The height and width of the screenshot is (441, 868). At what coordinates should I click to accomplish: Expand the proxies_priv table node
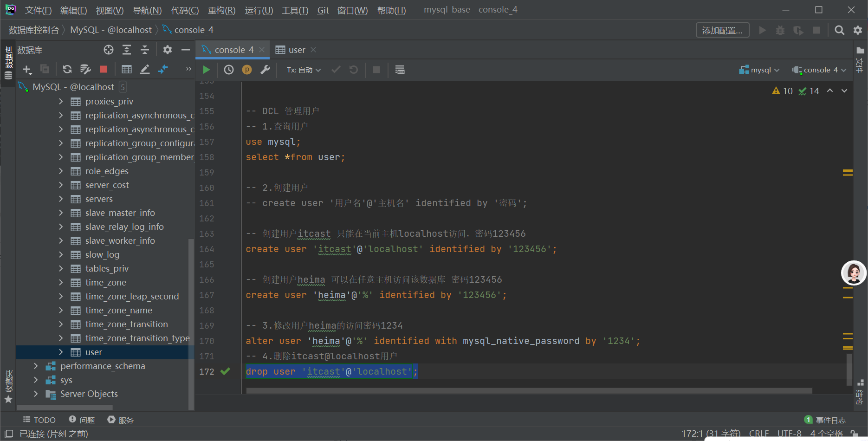pyautogui.click(x=61, y=101)
